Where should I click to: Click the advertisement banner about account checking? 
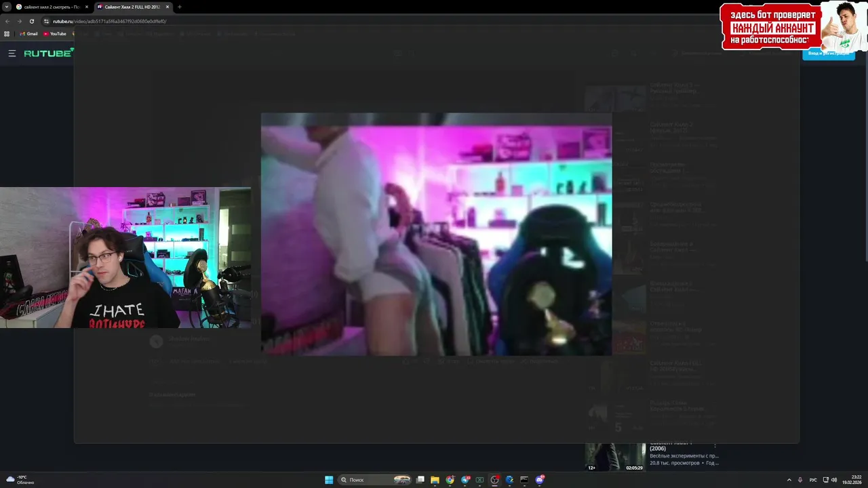pyautogui.click(x=793, y=26)
